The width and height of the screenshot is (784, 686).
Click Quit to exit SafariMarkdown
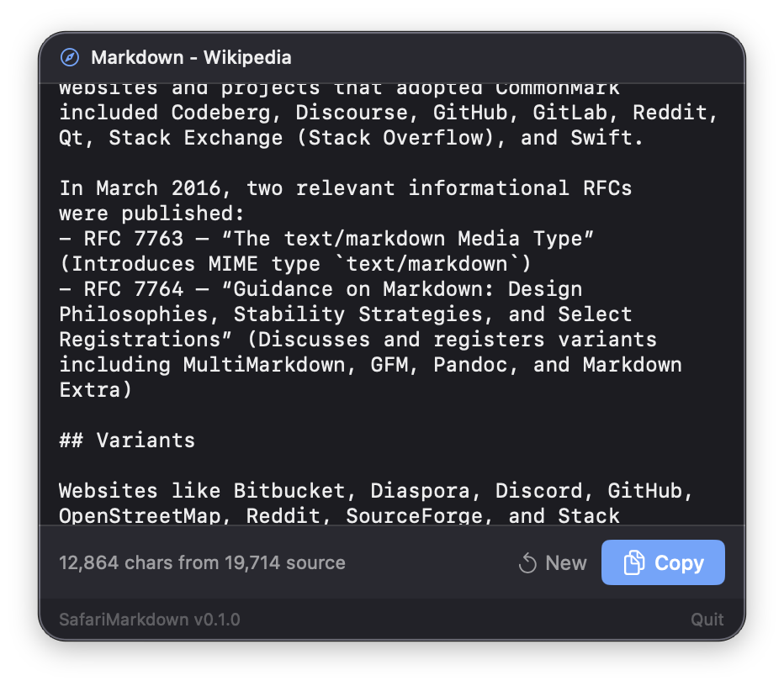click(707, 620)
